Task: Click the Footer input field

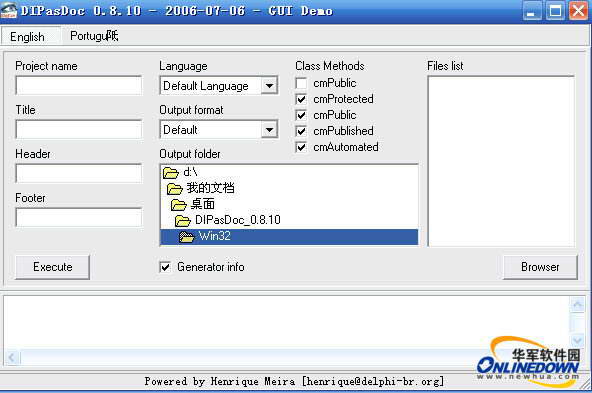Action: [79, 217]
